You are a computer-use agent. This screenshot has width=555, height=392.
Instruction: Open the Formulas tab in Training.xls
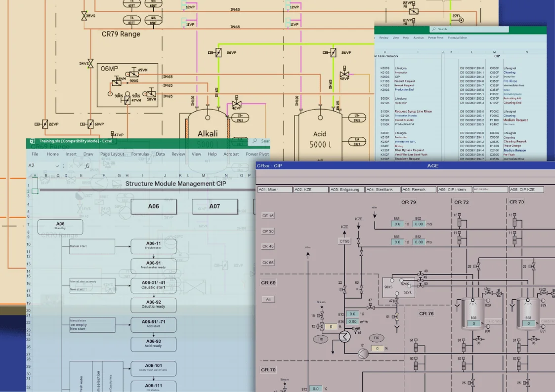click(140, 154)
